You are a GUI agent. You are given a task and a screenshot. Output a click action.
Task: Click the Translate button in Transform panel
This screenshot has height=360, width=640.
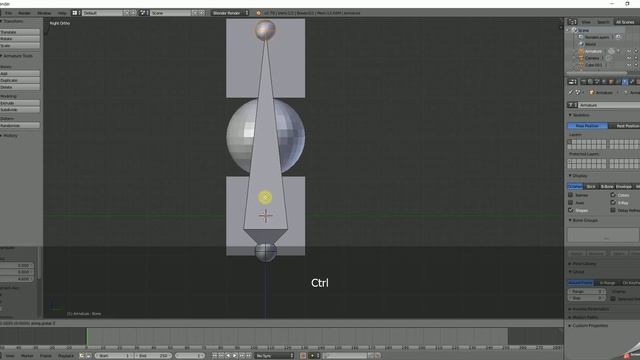point(20,32)
